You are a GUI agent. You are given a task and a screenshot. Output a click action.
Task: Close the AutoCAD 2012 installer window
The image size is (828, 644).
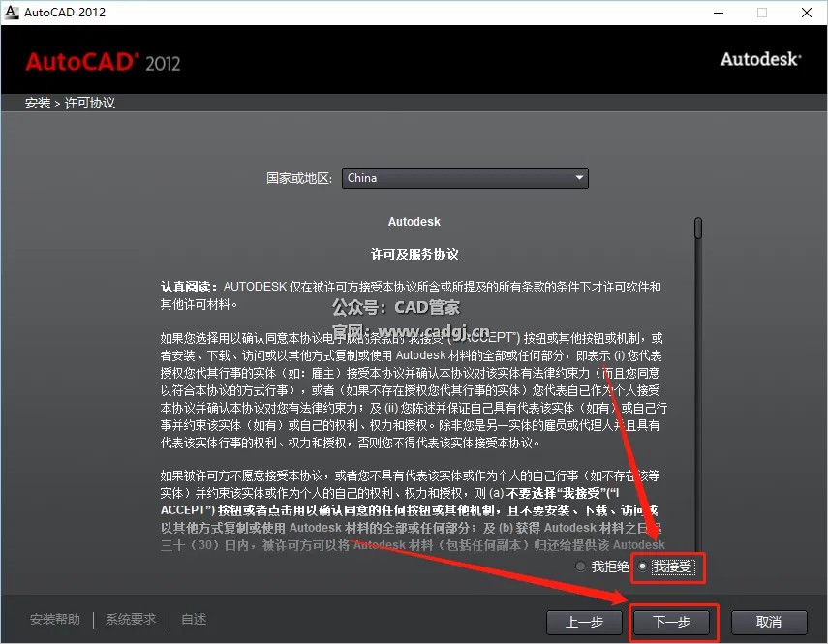(807, 13)
